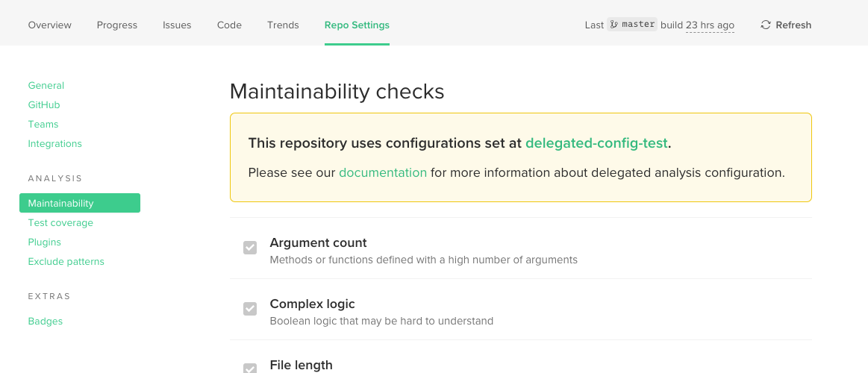Image resolution: width=868 pixels, height=373 pixels.
Task: Click the 'Maintainability checks' heading
Action: click(x=337, y=92)
